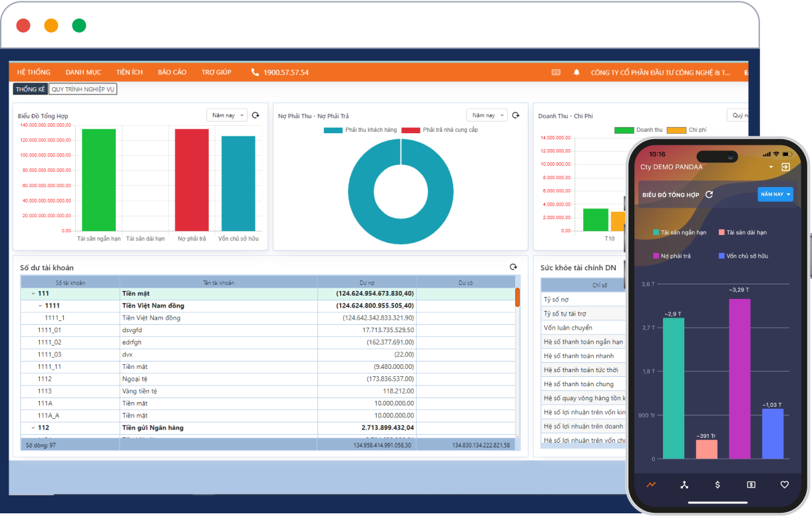
Task: Toggle Tài sản ngắn hạn legend on the phone
Action: tap(680, 232)
